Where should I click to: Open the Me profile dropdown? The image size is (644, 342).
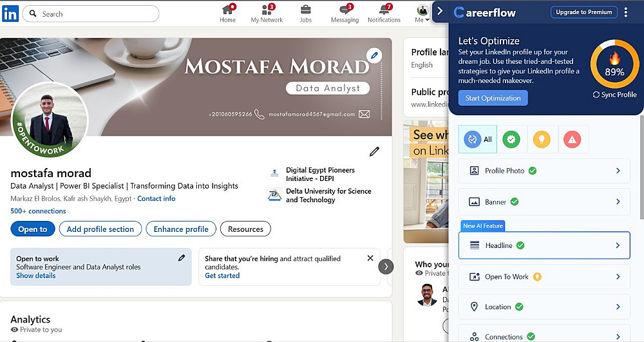422,14
